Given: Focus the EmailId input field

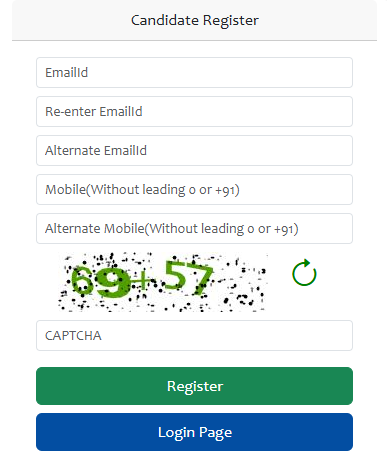Looking at the screenshot, I should click(x=194, y=72).
